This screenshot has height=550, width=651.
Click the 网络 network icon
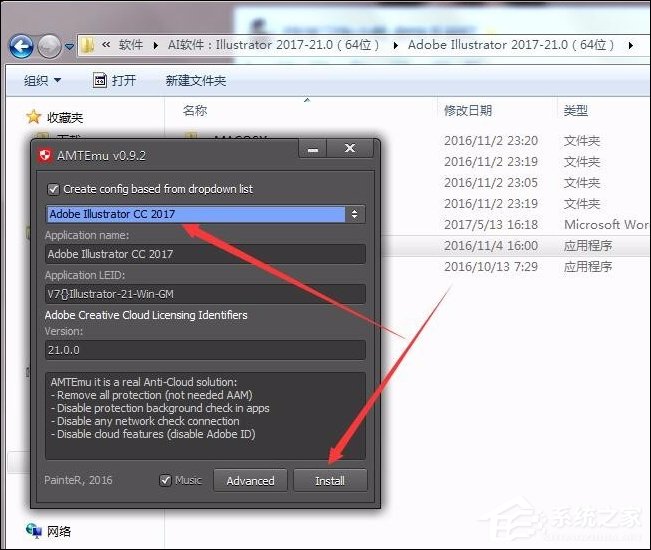[34, 531]
